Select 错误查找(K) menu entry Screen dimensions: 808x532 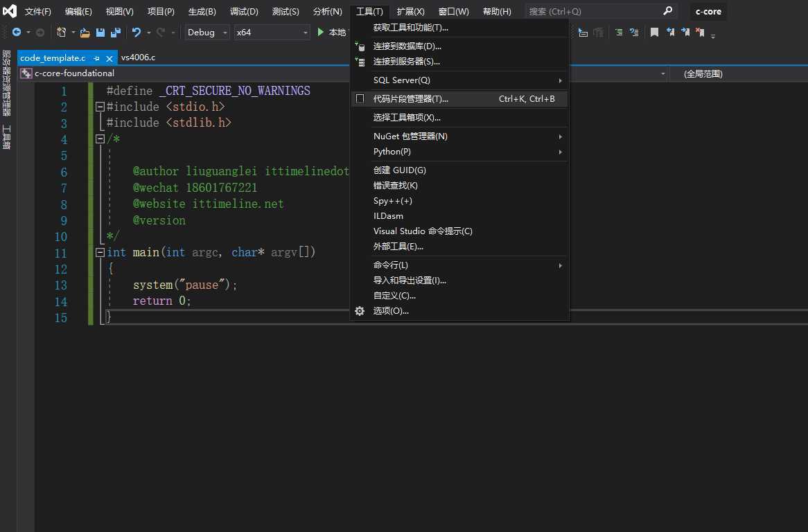[459, 186]
